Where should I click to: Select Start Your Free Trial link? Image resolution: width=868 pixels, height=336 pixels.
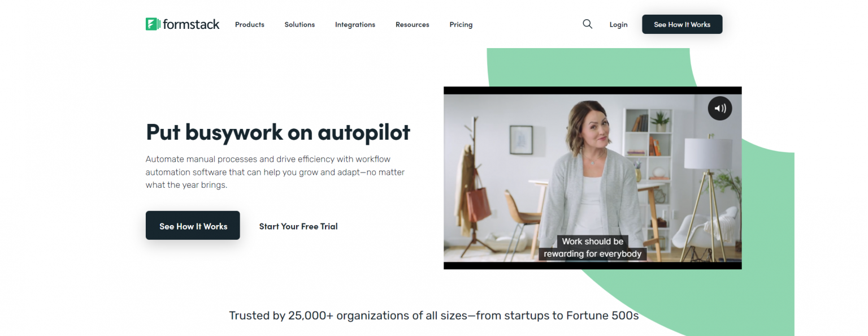click(x=298, y=226)
